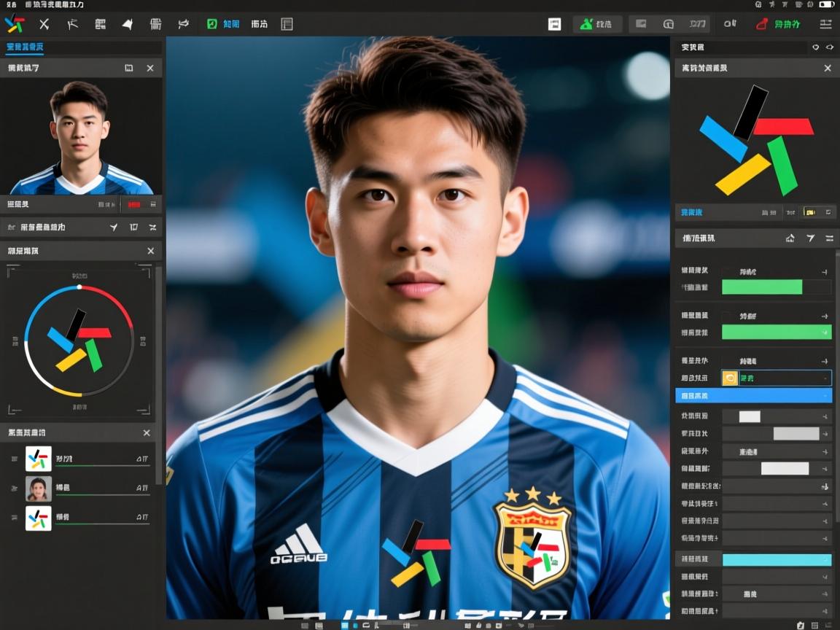Image resolution: width=840 pixels, height=630 pixels.
Task: Click the green square icon in the top toolbar
Action: tap(212, 24)
